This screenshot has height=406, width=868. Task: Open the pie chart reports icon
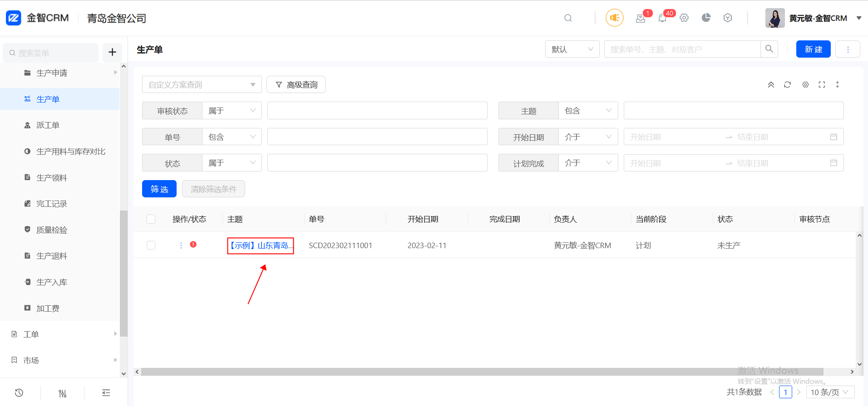706,18
